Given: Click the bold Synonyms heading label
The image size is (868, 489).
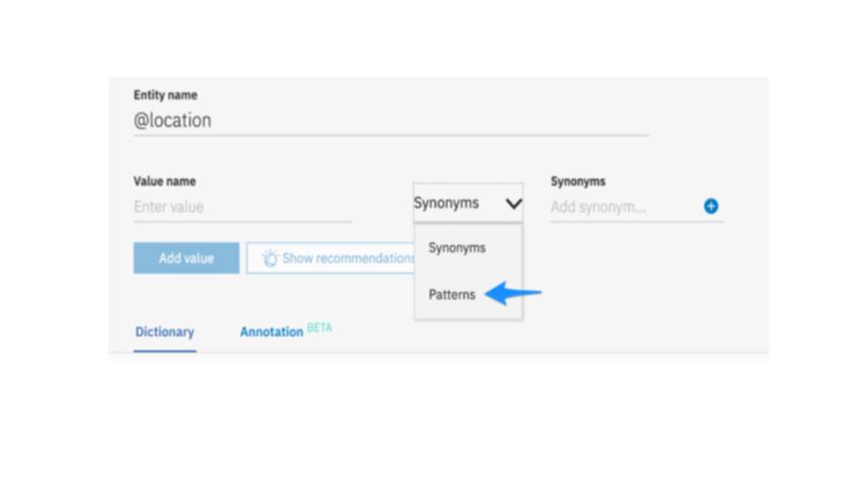Looking at the screenshot, I should tap(578, 181).
